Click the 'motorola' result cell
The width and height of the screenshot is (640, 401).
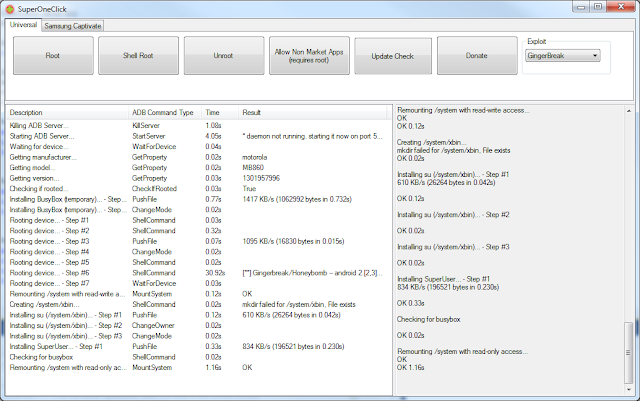[255, 157]
